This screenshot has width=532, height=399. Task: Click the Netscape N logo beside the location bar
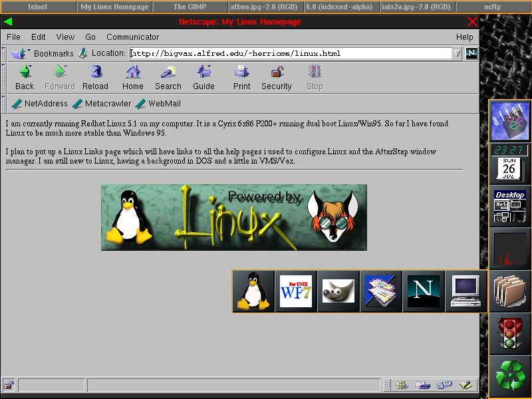click(x=471, y=53)
